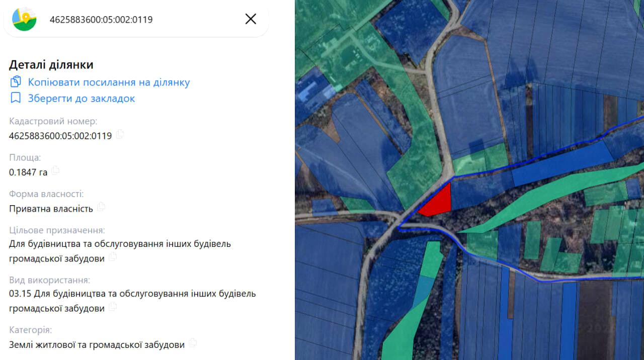Copy the area value 0.1847 га
The width and height of the screenshot is (644, 360).
(55, 170)
